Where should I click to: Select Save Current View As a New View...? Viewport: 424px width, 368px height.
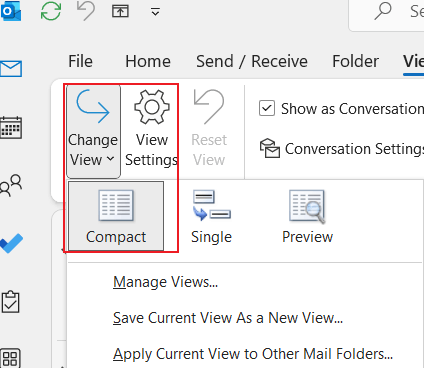[228, 318]
